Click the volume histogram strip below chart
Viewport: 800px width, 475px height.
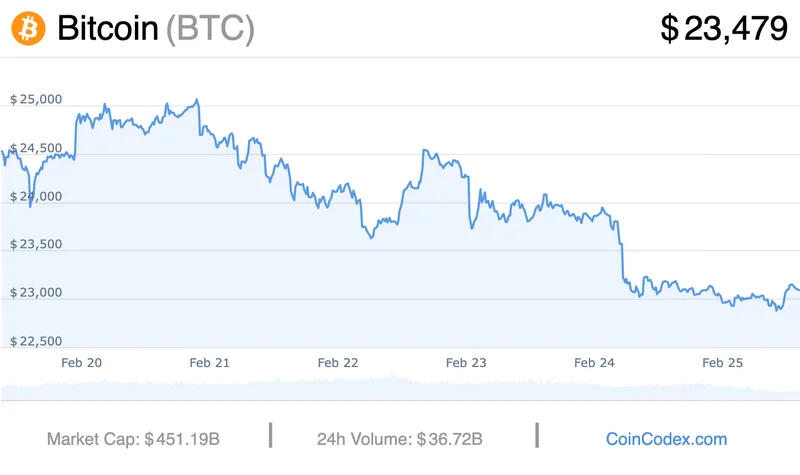pyautogui.click(x=400, y=386)
